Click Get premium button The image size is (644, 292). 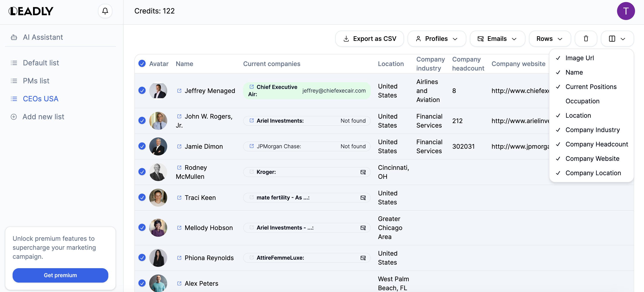[x=60, y=275]
